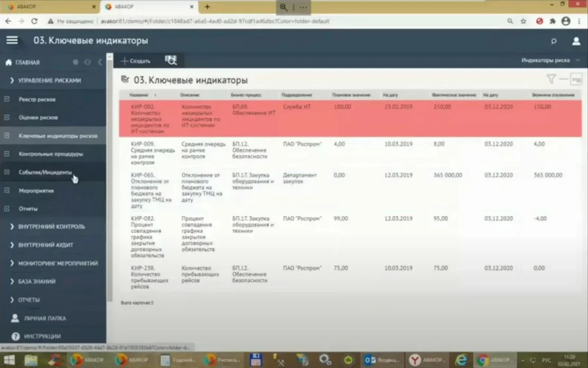Open Yandex browser АВАКОР in taskbar
This screenshot has height=368, width=588.
426,360
